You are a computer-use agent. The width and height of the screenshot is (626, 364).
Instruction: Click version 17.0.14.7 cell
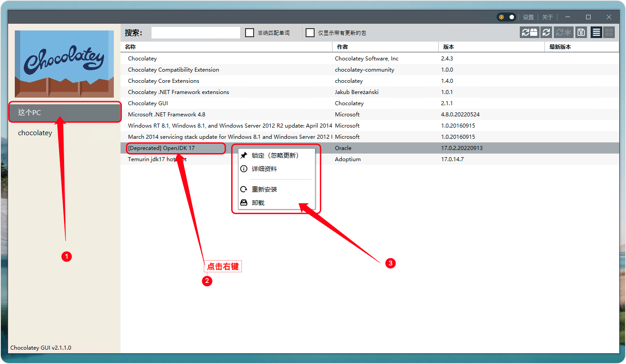(x=452, y=159)
